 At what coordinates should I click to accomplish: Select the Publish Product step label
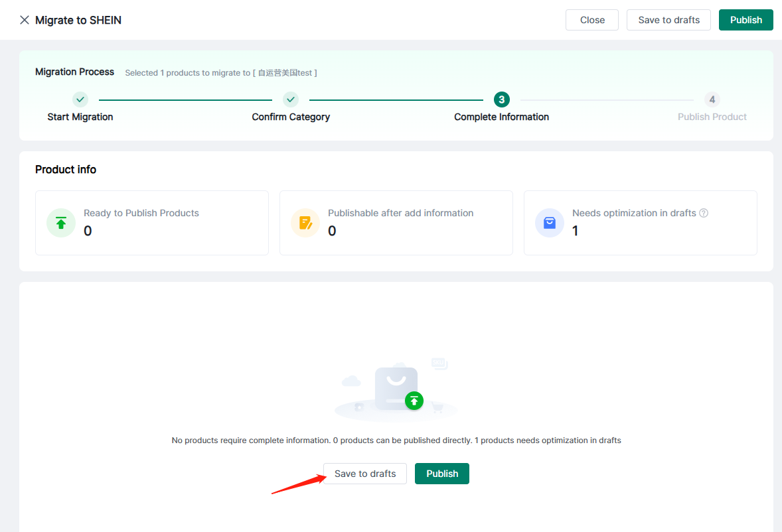click(x=712, y=117)
